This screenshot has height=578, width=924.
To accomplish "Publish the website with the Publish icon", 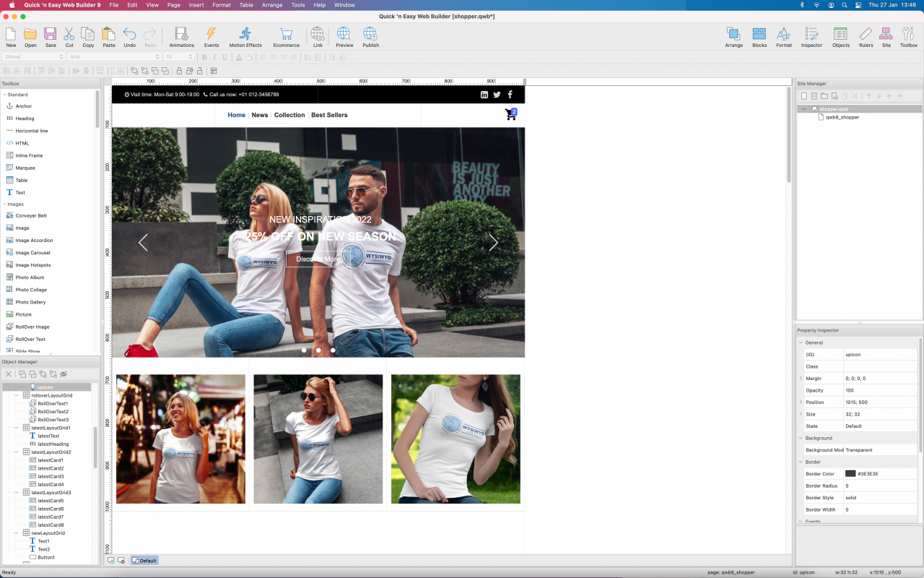I will (370, 38).
